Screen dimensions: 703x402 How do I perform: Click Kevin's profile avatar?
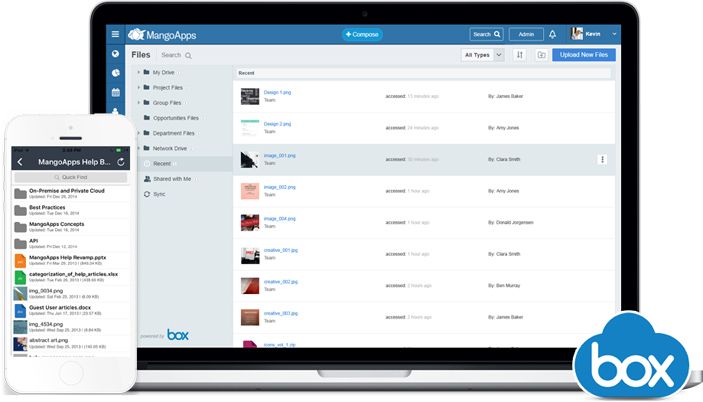click(x=577, y=34)
